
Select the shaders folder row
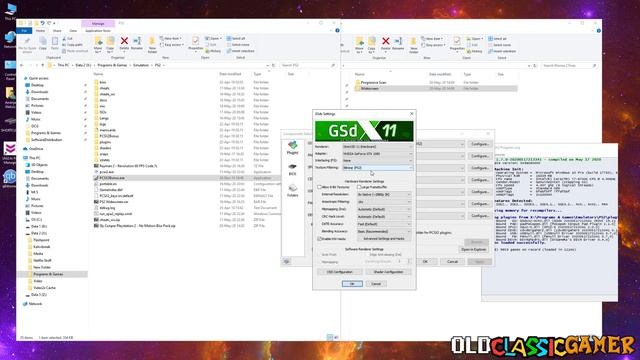pyautogui.click(x=187, y=148)
